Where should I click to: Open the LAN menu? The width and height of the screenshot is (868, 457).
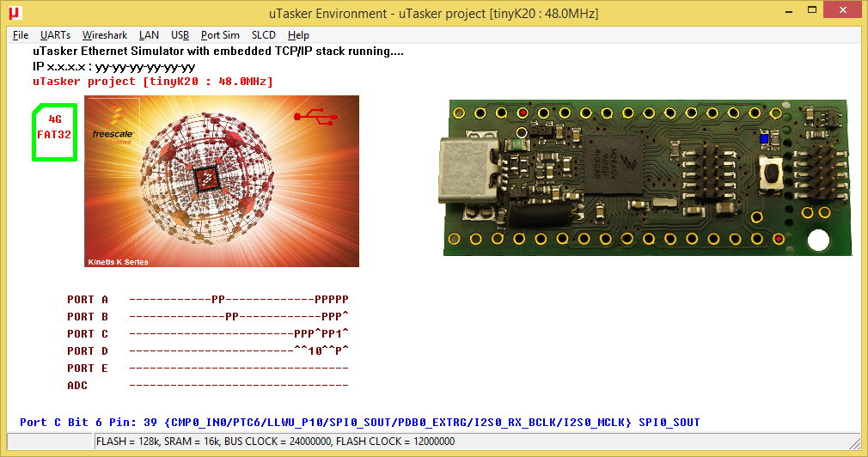pos(149,35)
